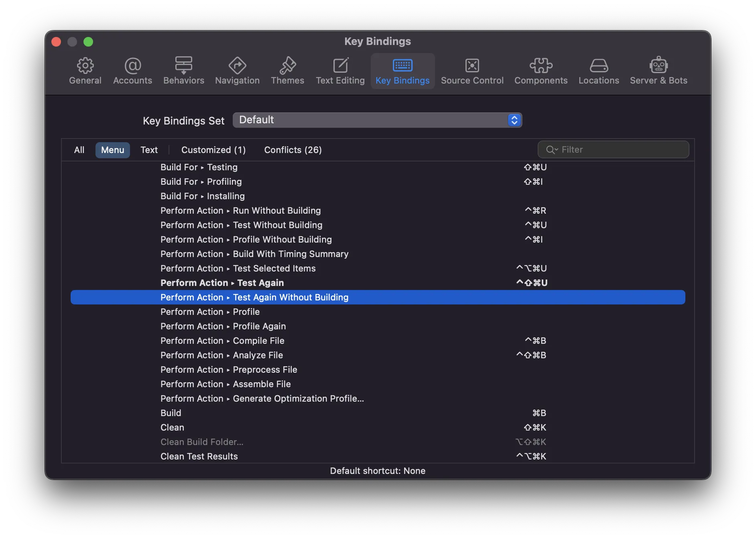Open the General preferences gear icon
756x539 pixels.
[85, 65]
